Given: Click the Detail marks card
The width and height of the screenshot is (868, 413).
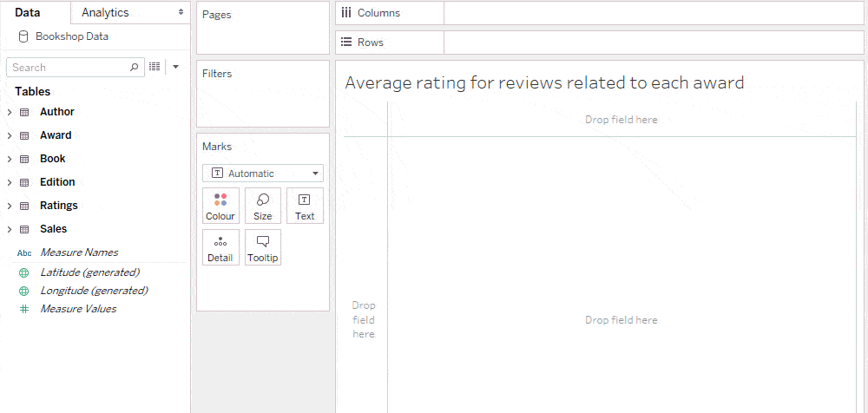Looking at the screenshot, I should (220, 248).
